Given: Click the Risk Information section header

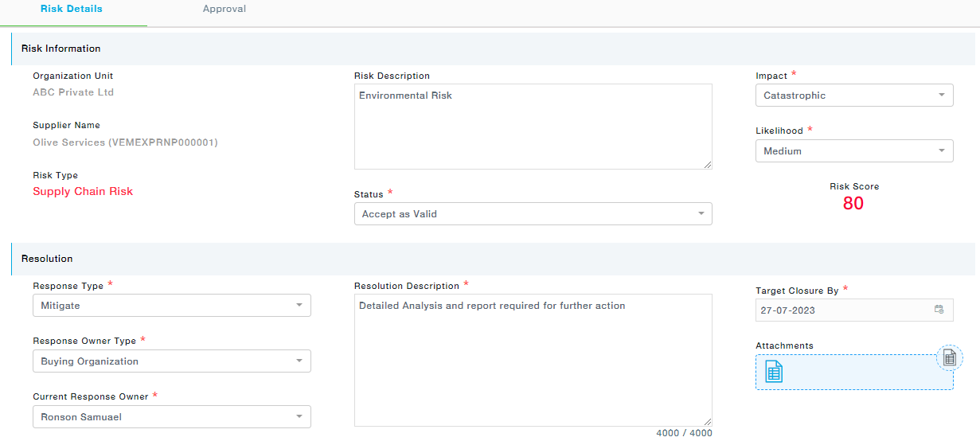Looking at the screenshot, I should 61,49.
